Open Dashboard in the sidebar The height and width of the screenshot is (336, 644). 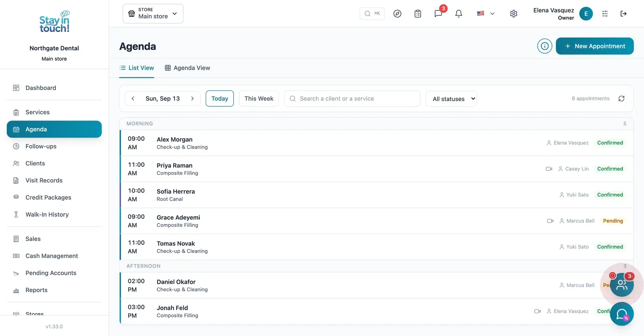[x=54, y=88]
